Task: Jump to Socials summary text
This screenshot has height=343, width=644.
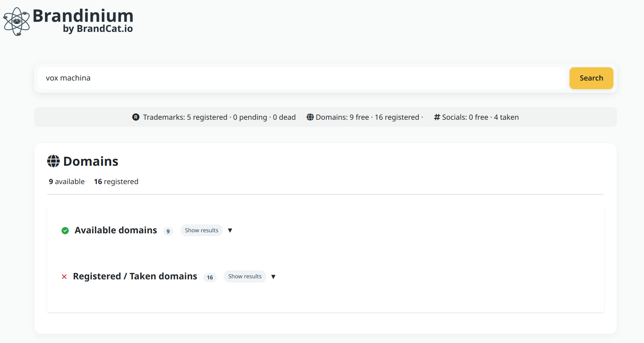Action: pos(480,117)
